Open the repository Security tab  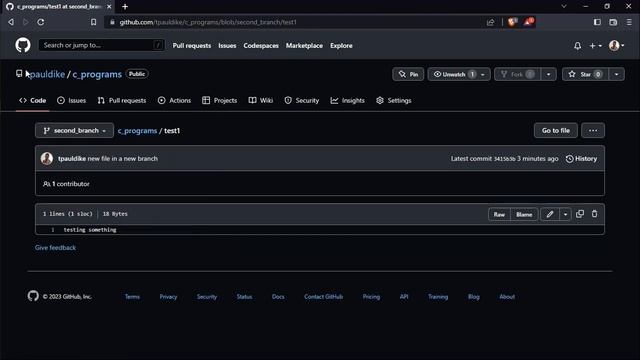pyautogui.click(x=302, y=100)
